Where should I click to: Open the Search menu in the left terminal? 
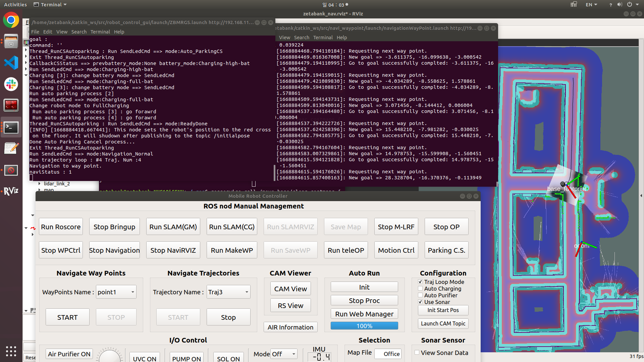(x=79, y=32)
